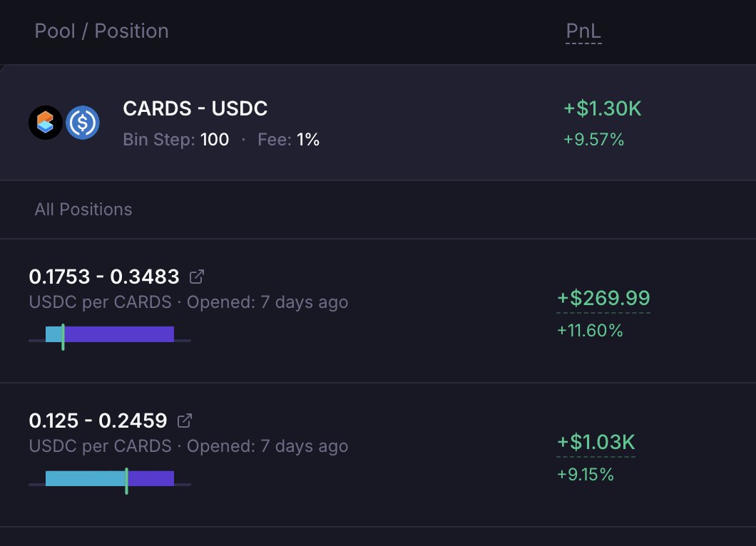The image size is (756, 546).
Task: Click the +9.57% pool percentage
Action: click(x=594, y=140)
